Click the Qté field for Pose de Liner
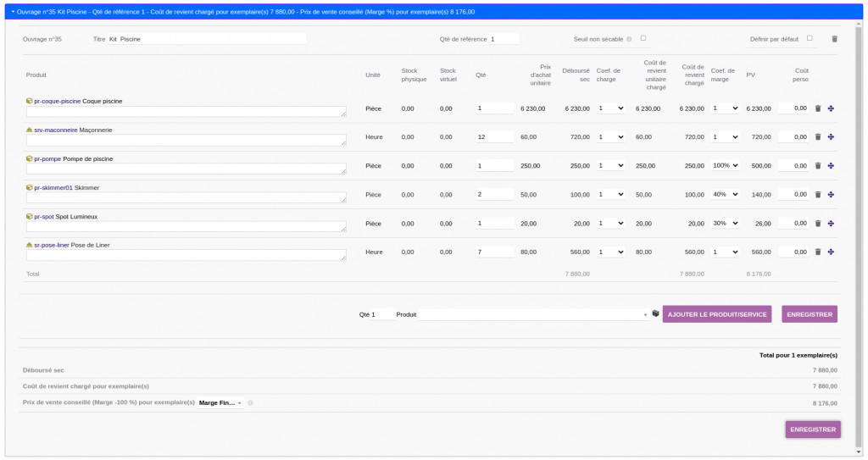 point(494,252)
